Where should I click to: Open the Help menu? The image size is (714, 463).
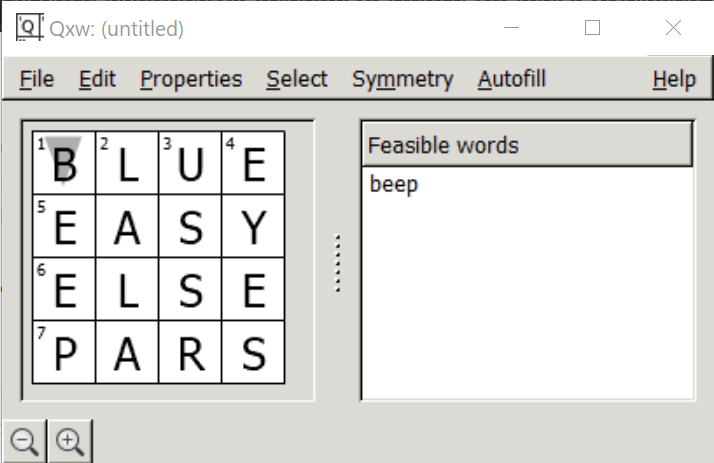[674, 79]
